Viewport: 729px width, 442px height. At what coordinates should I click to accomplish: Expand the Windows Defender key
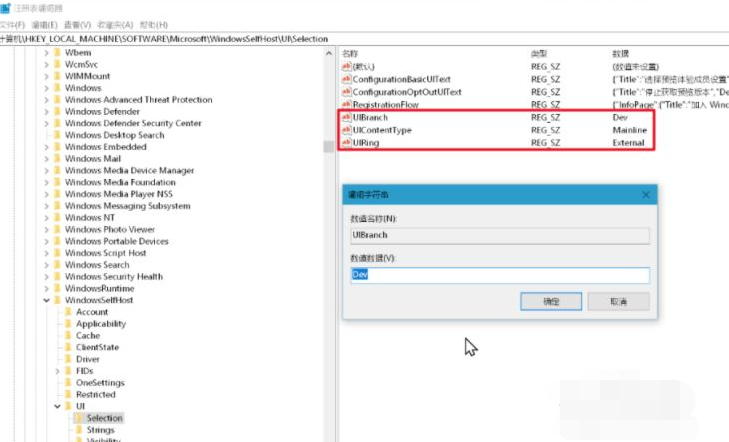46,112
